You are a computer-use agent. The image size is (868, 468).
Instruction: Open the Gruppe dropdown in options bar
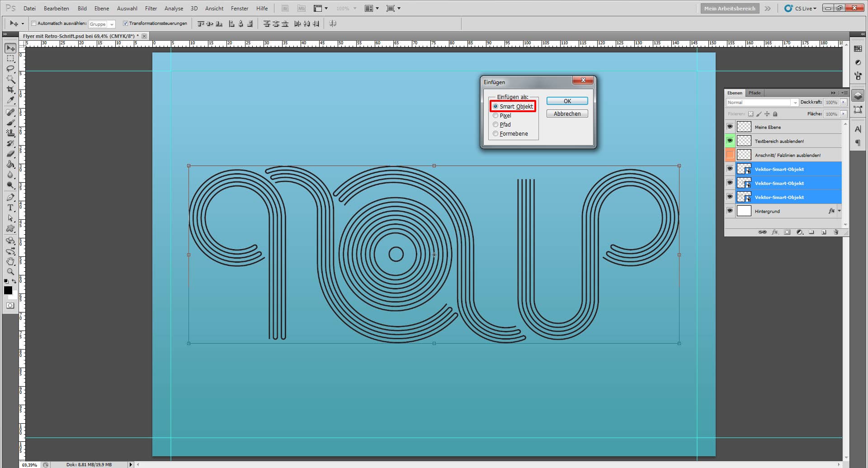pyautogui.click(x=102, y=24)
